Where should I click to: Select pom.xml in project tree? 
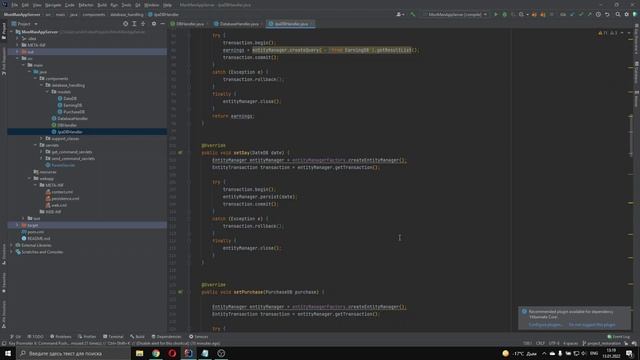[36, 232]
